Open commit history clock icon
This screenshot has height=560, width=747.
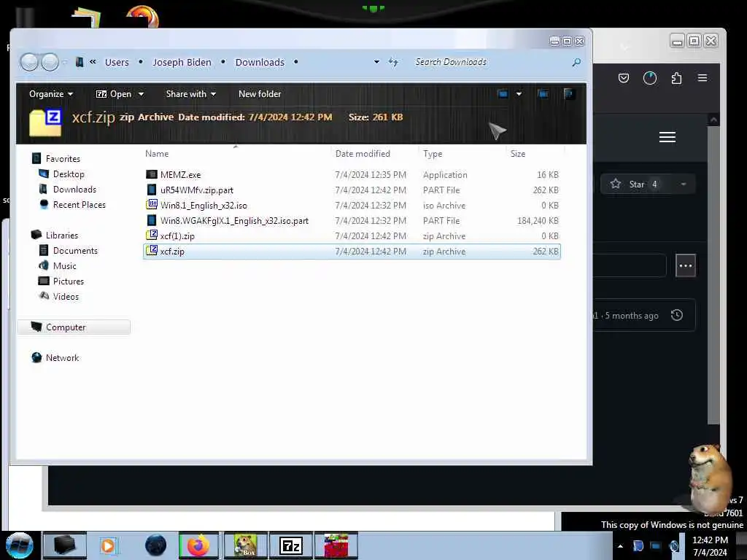[676, 315]
